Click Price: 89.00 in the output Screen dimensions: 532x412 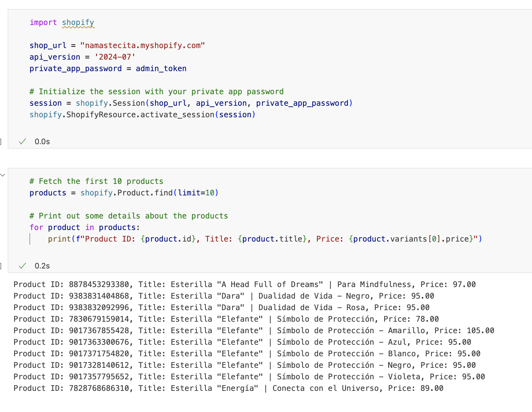point(416,388)
